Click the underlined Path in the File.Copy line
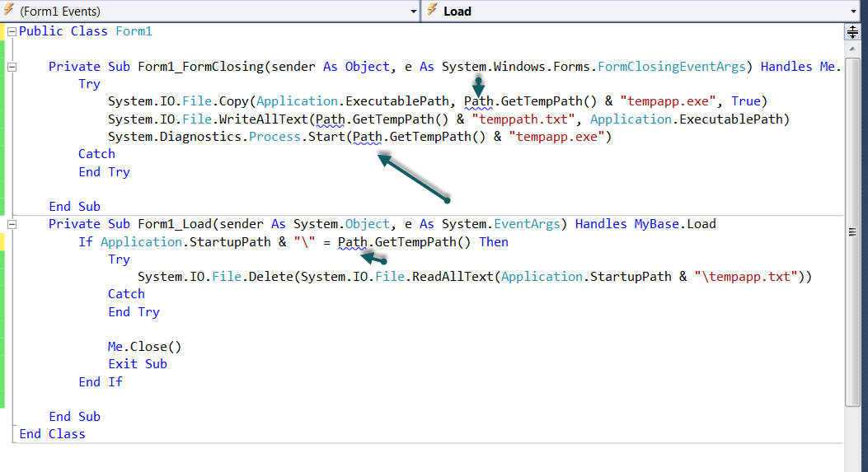868x472 pixels. [478, 101]
